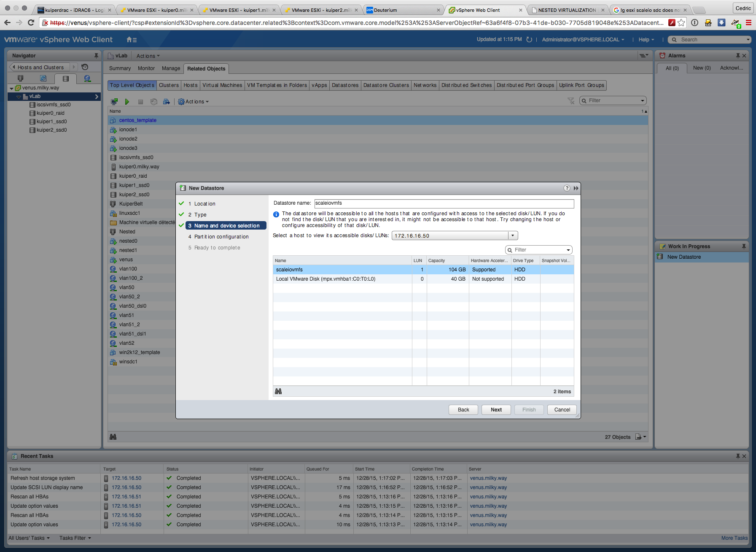This screenshot has height=552, width=756.
Task: Switch to the Monitor tab
Action: (x=146, y=68)
